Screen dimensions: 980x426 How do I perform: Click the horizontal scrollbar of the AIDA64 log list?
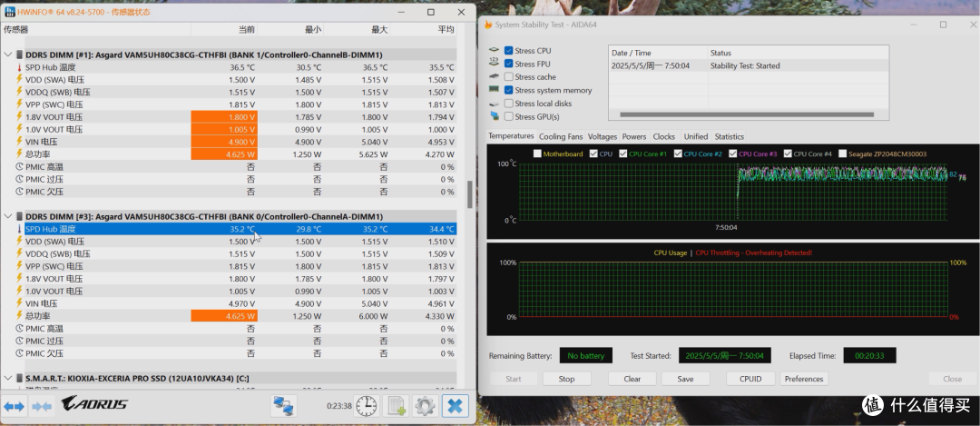[746, 114]
